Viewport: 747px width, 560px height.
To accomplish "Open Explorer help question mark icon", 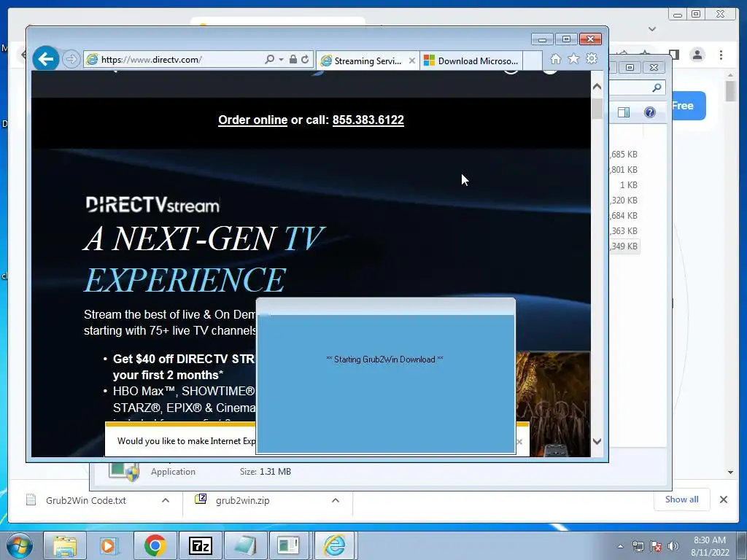I will (650, 112).
